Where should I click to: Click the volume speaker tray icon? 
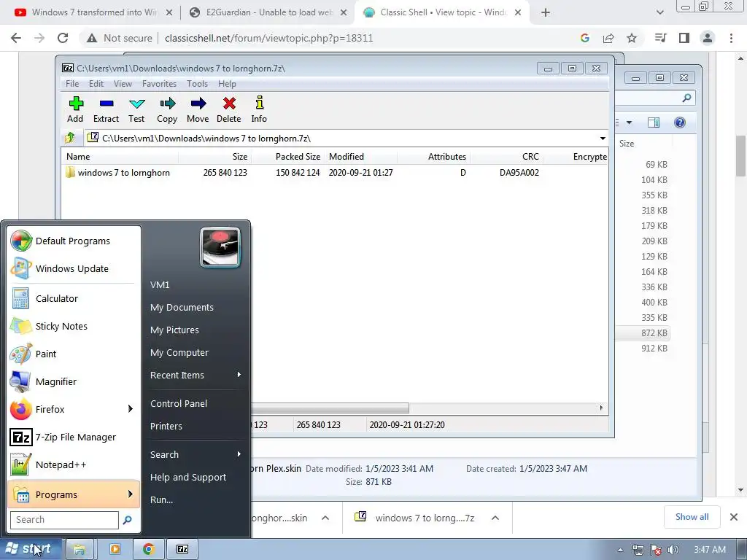pyautogui.click(x=673, y=550)
